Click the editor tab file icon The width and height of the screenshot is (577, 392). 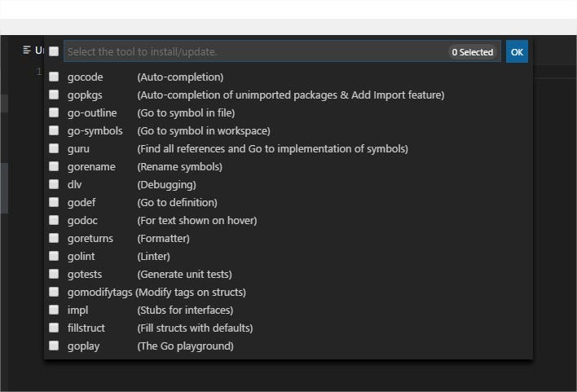coord(27,50)
